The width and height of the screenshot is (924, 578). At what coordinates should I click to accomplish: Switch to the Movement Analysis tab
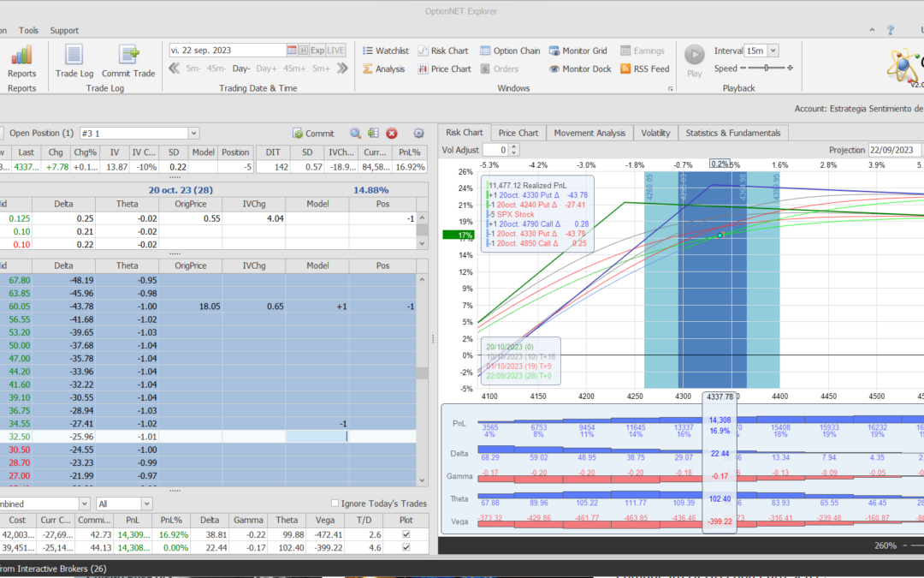pos(589,133)
